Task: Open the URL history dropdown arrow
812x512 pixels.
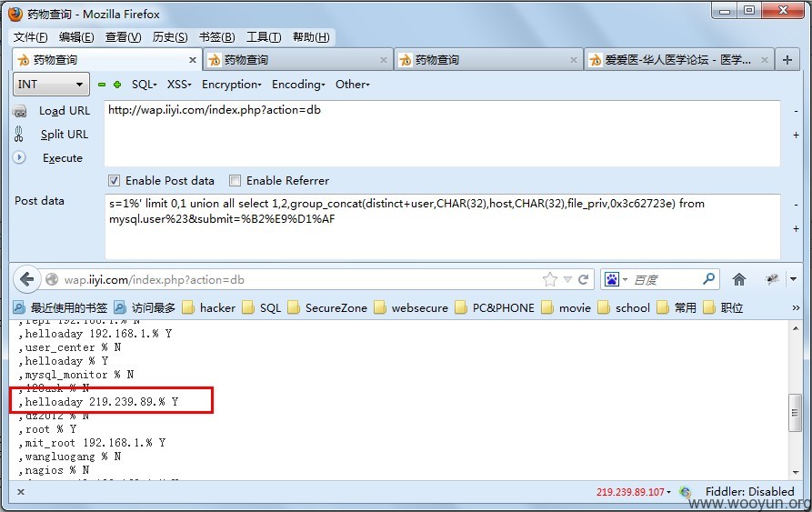Action: [567, 279]
